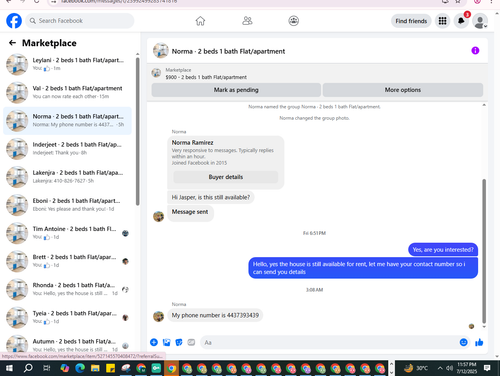Image resolution: width=500 pixels, height=376 pixels.
Task: Open the Friends icon in top navigation
Action: (x=247, y=21)
